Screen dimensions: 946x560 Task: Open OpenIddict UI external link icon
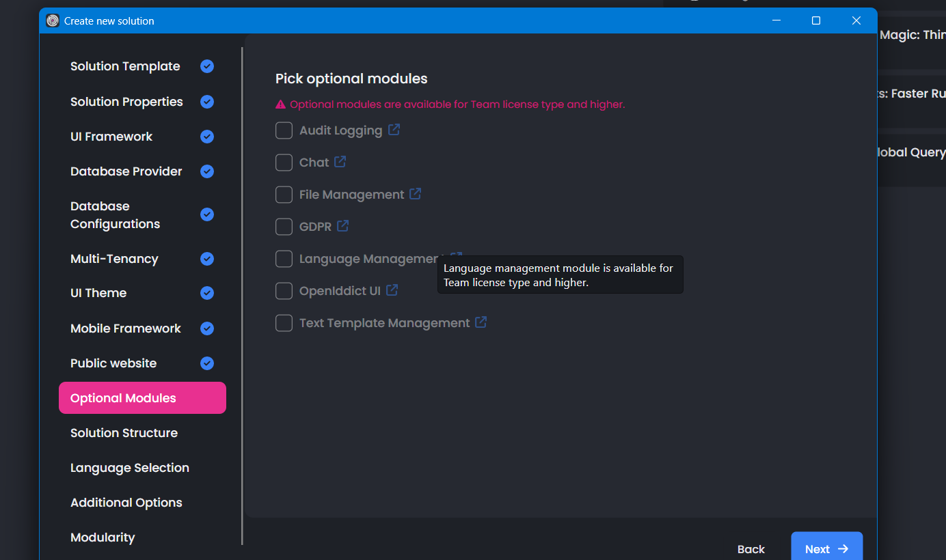pyautogui.click(x=392, y=290)
